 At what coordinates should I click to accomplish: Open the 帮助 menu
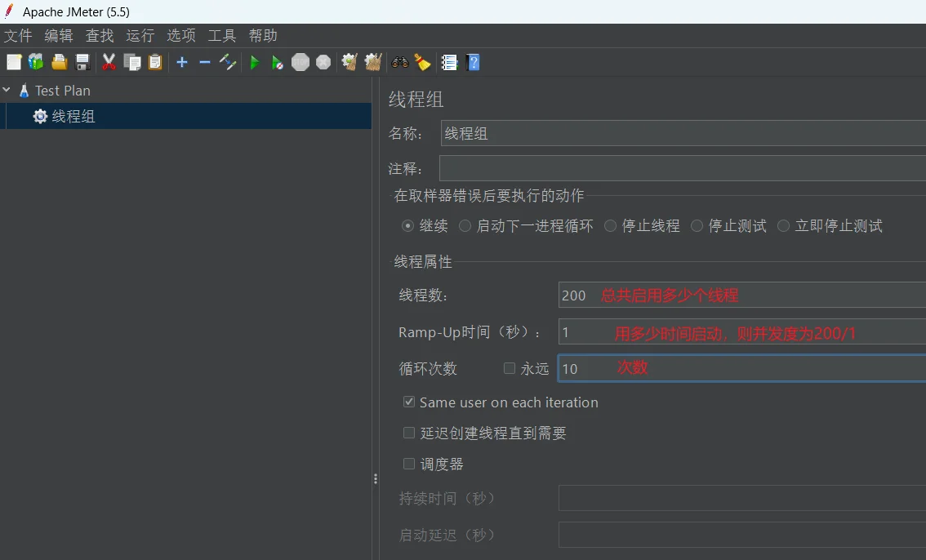click(x=263, y=35)
